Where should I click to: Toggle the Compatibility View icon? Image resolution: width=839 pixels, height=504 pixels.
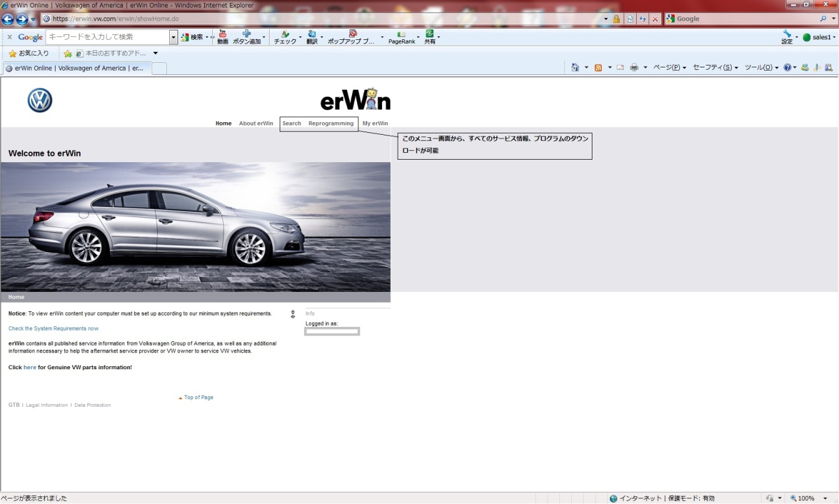(x=630, y=19)
